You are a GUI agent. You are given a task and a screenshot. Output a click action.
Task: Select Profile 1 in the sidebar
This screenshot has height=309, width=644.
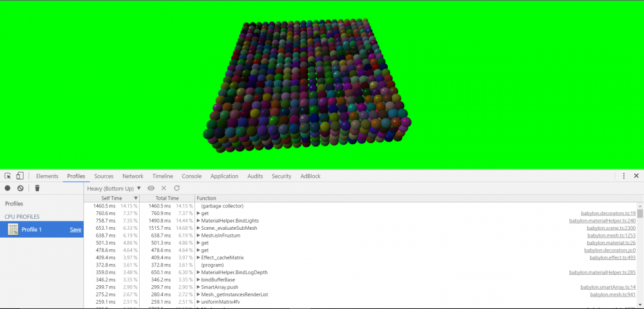[x=42, y=229]
